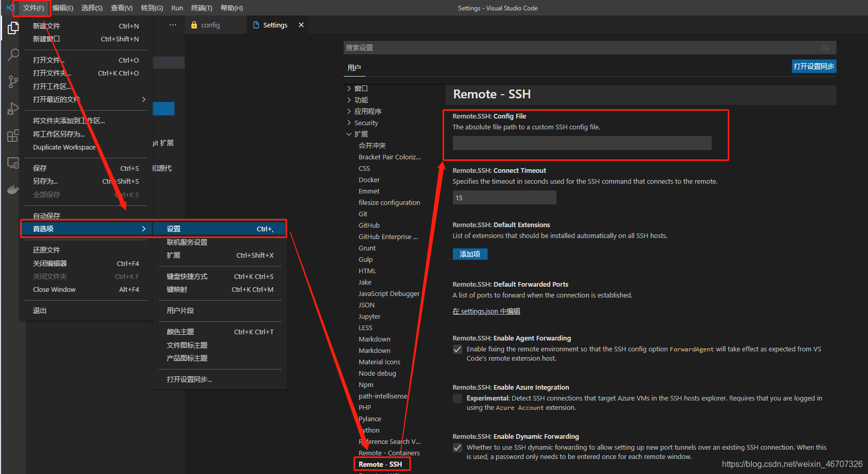868x474 pixels.
Task: Focus the 搜索设置 search box
Action: [x=590, y=48]
